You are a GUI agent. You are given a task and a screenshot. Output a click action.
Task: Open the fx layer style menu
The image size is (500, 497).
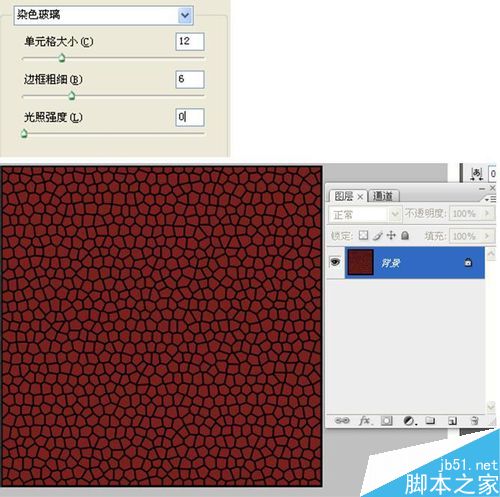[x=365, y=421]
